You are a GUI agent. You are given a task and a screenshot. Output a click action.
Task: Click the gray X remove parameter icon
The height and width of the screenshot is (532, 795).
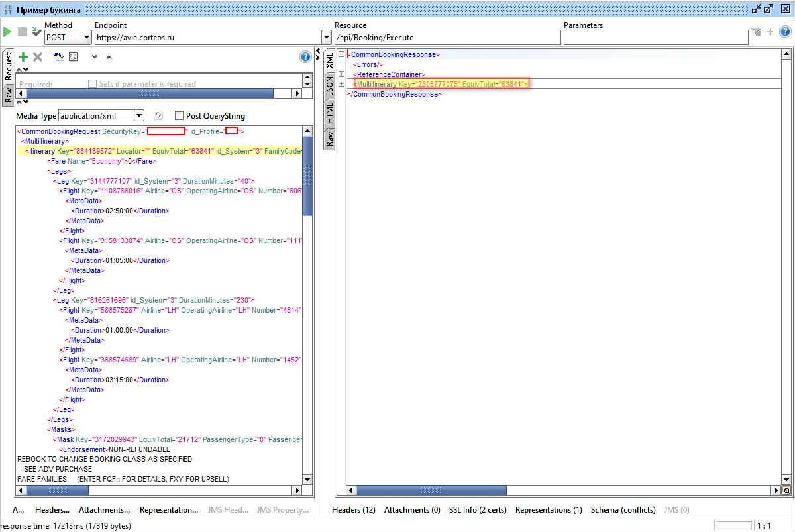(x=38, y=57)
